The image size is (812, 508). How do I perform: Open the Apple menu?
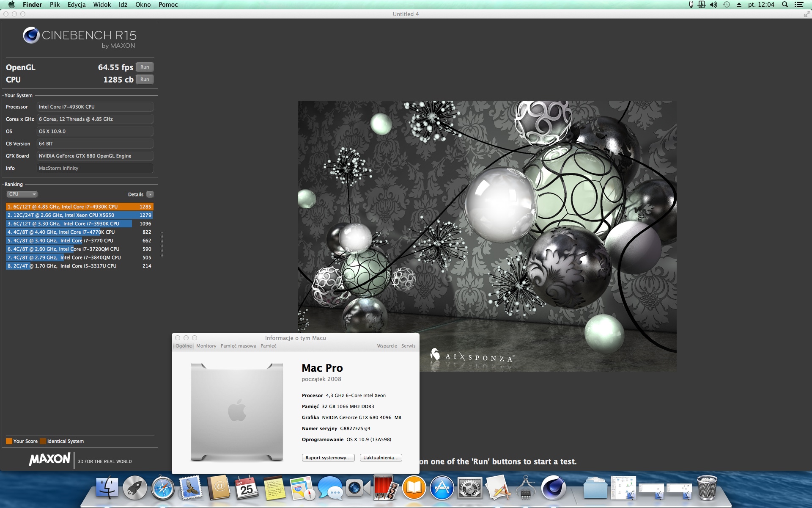(11, 5)
